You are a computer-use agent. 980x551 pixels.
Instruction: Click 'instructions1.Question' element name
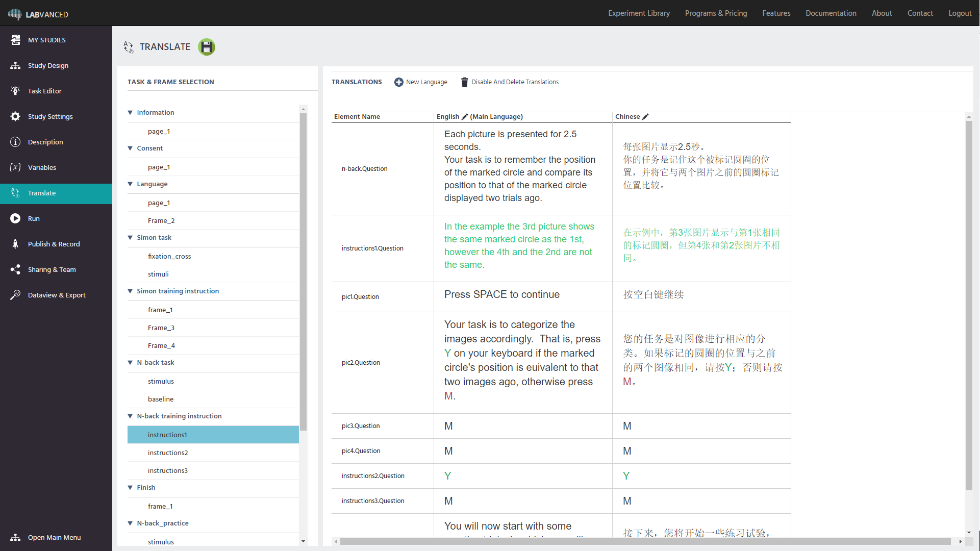coord(372,248)
